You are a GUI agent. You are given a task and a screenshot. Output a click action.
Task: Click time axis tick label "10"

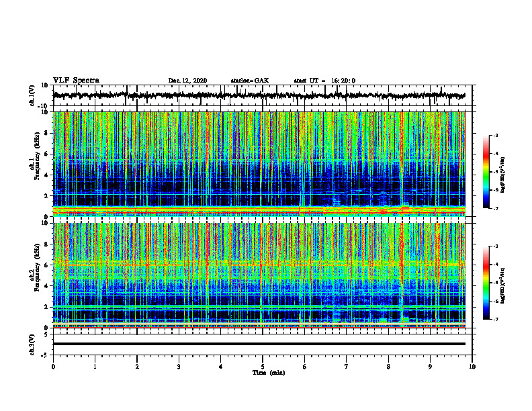click(472, 367)
